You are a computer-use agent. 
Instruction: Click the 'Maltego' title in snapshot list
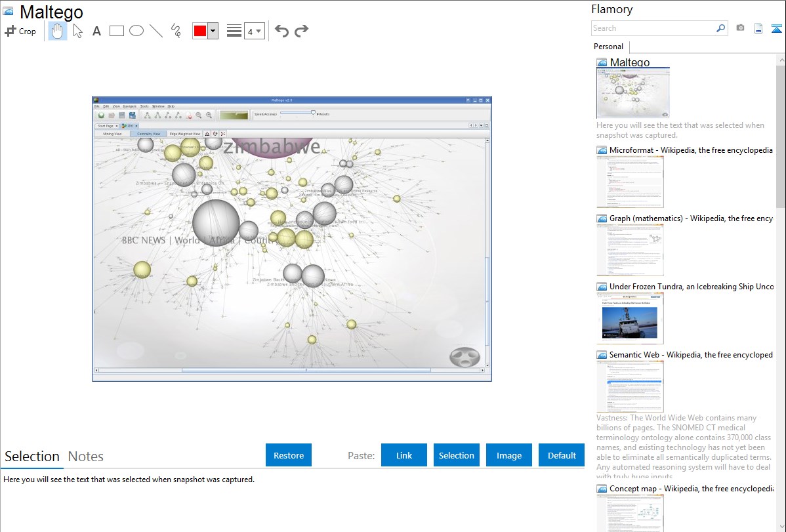(x=630, y=63)
